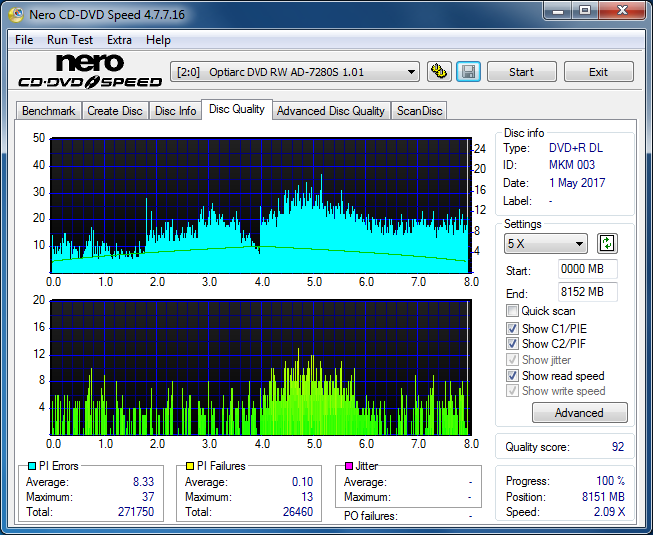Screen dimensions: 653x535
Task: Open the File menu
Action: (24, 40)
